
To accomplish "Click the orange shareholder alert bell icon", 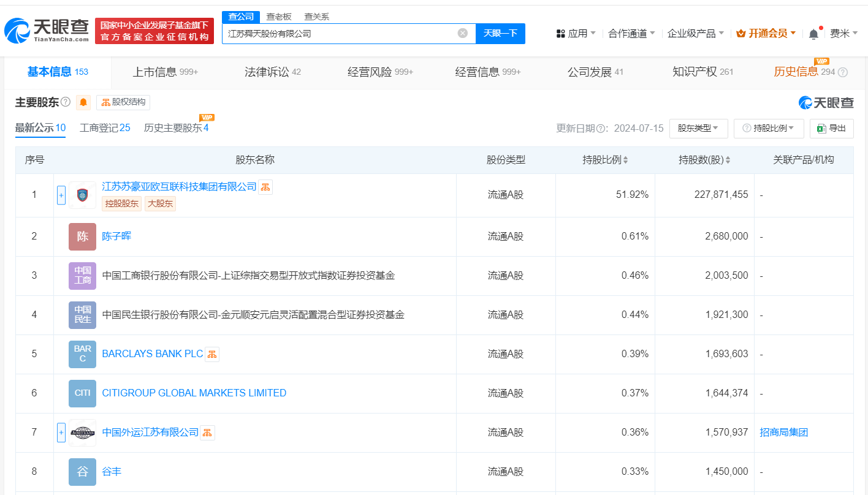I will 83,102.
